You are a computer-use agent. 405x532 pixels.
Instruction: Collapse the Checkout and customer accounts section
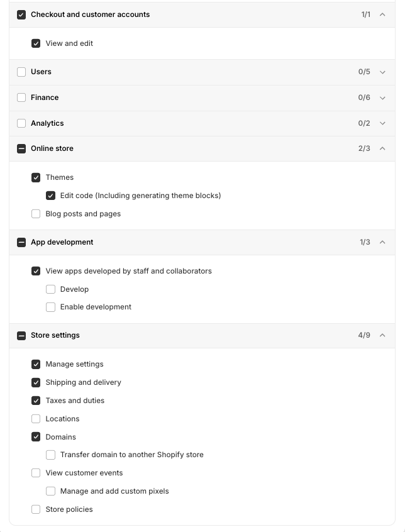382,14
